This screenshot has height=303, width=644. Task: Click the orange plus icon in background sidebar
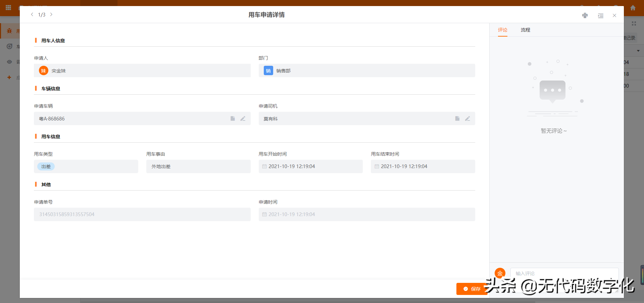(9, 77)
